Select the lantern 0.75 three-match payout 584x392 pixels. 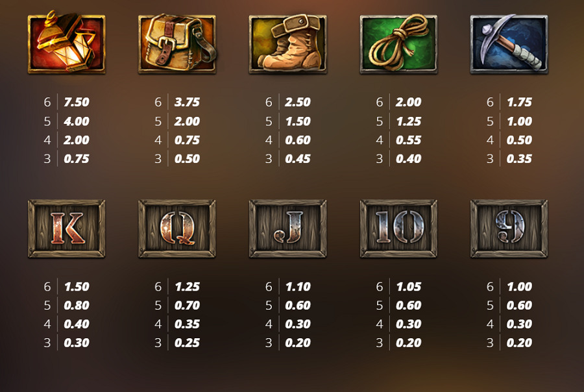pyautogui.click(x=77, y=159)
